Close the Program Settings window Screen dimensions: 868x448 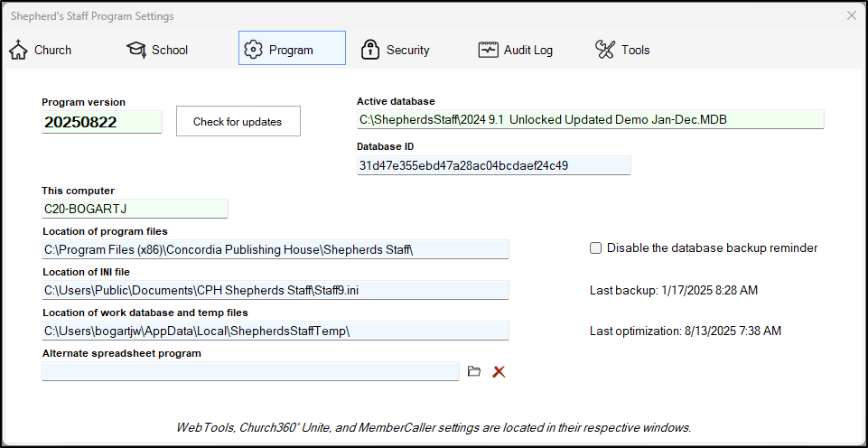[851, 15]
